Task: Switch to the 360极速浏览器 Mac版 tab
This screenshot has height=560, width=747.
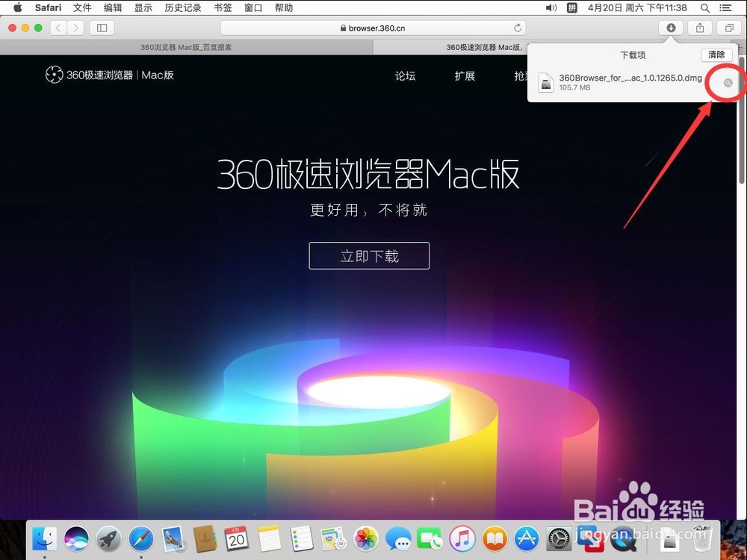Action: 483,47
